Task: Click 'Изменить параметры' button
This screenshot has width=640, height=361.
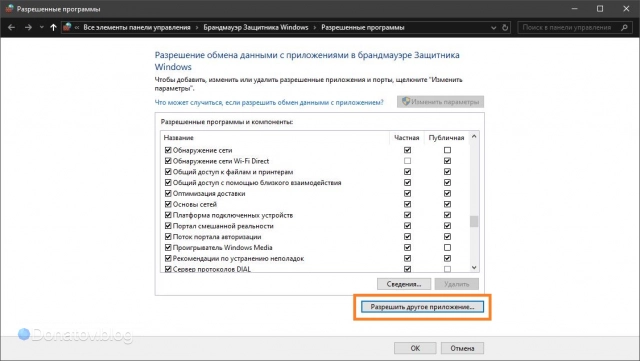Action: (x=440, y=102)
